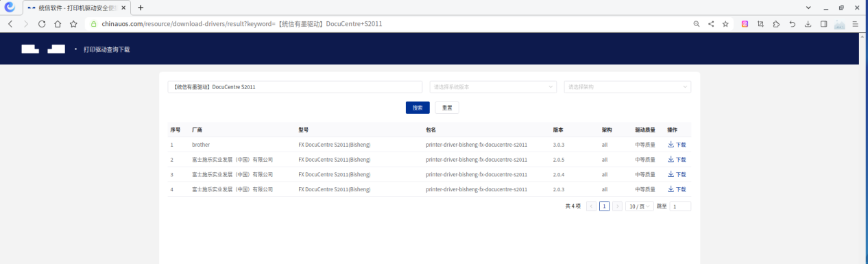Open a new browser tab
The width and height of the screenshot is (868, 264).
141,8
